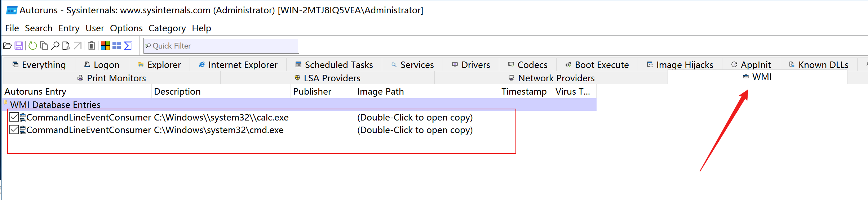Open the Category menu

point(167,28)
